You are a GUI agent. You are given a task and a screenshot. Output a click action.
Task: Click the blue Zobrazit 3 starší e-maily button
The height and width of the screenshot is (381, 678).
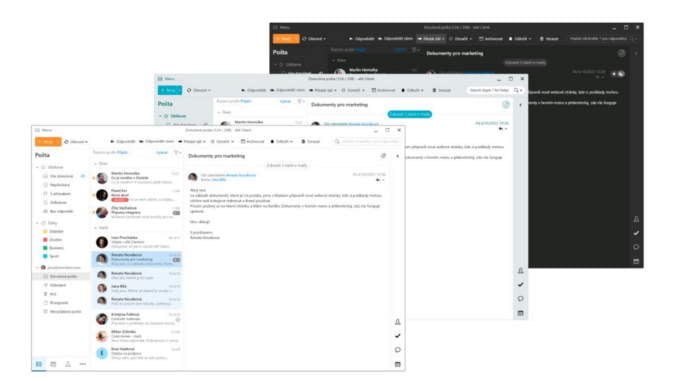[x=409, y=114]
